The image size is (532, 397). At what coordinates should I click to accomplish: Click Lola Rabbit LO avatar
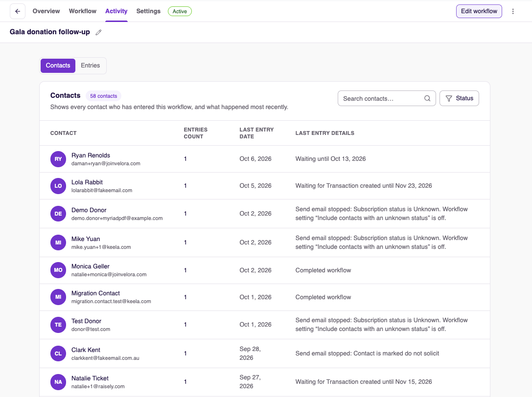(x=58, y=186)
